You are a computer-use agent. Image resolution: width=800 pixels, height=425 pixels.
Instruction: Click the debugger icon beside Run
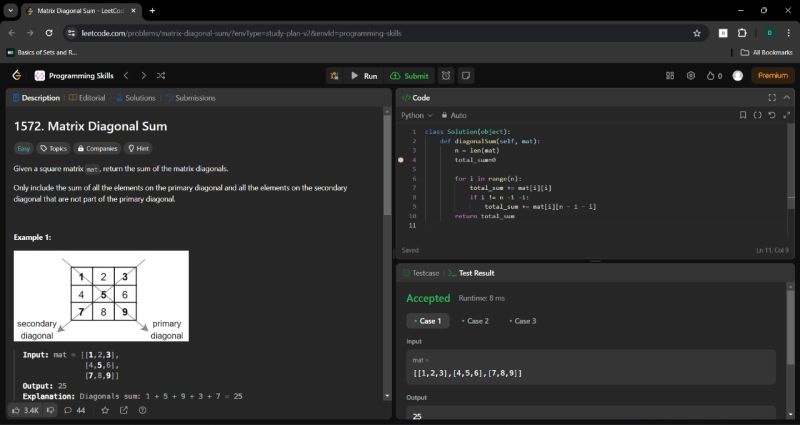(334, 76)
